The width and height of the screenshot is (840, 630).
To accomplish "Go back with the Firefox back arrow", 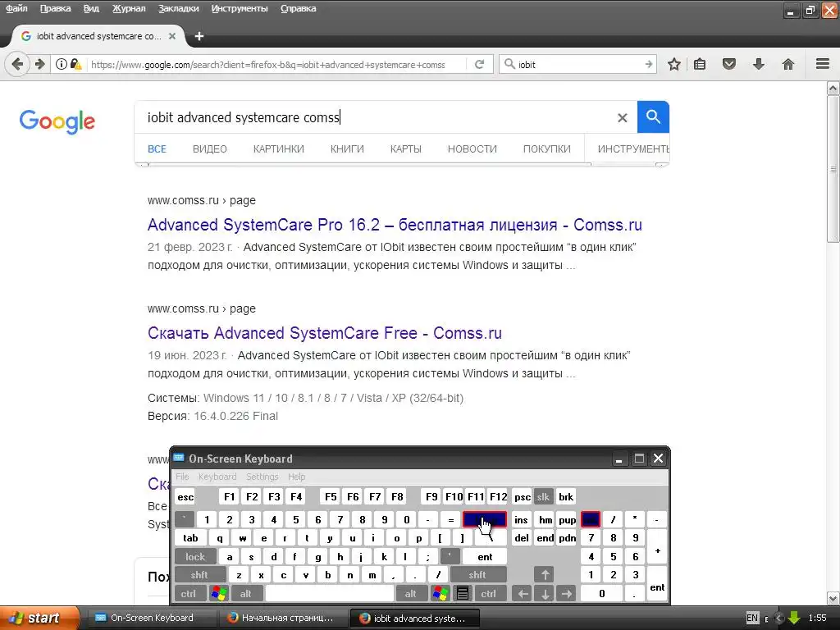I will 17,64.
